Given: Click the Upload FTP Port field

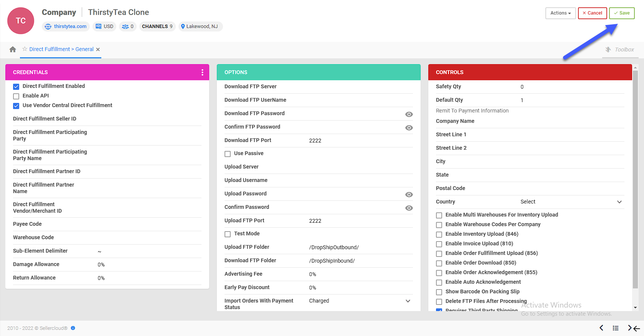Looking at the screenshot, I should pyautogui.click(x=360, y=221).
